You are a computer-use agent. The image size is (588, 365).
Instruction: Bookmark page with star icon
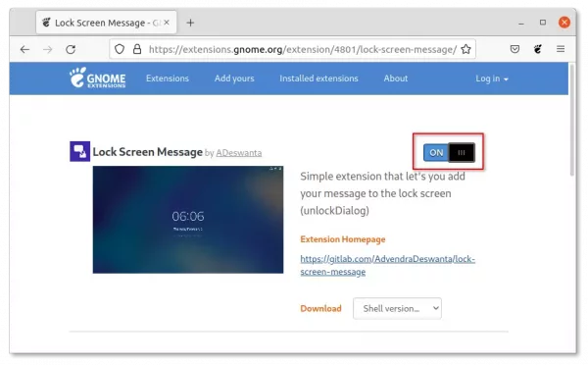pos(465,49)
